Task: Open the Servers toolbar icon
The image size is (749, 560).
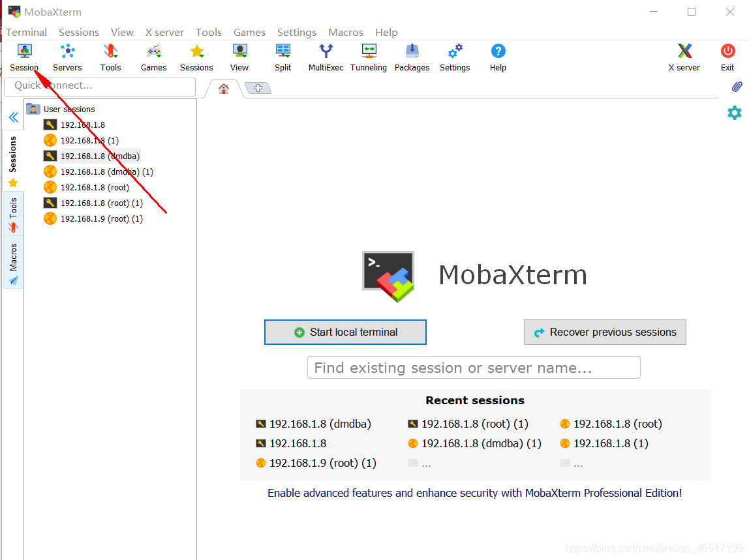Action: 67,51
